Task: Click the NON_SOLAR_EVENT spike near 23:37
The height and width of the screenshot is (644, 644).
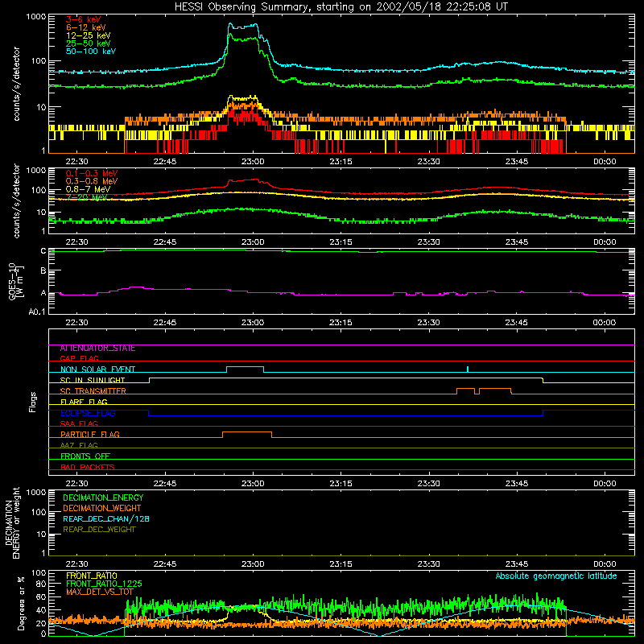Action: pyautogui.click(x=468, y=369)
